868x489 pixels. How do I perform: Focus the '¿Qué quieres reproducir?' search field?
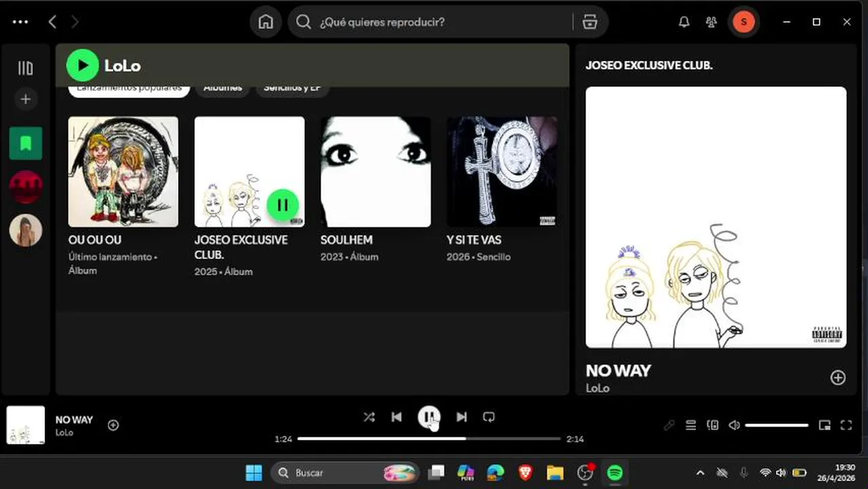coord(435,22)
